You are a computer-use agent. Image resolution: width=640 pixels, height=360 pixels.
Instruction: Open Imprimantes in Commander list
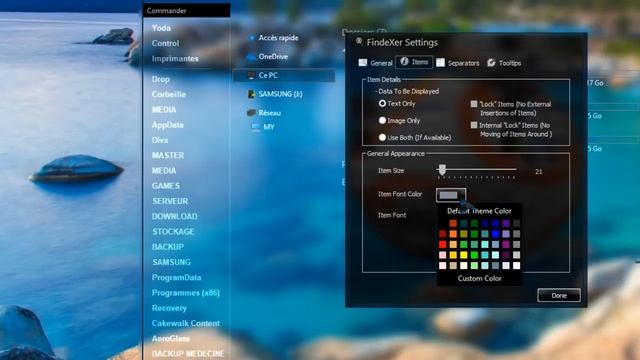175,59
